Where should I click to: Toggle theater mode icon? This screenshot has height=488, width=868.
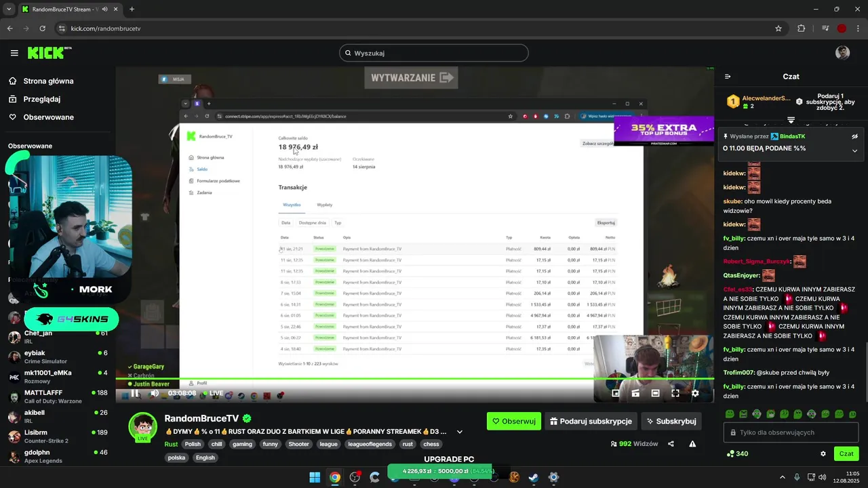click(655, 393)
